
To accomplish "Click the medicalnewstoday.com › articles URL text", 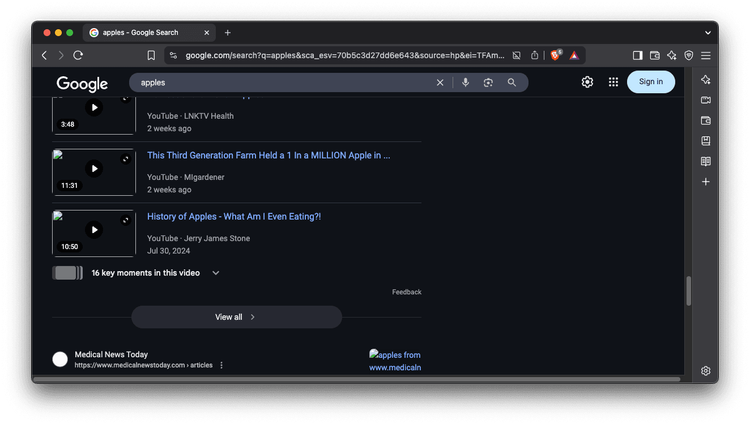I will pyautogui.click(x=143, y=365).
